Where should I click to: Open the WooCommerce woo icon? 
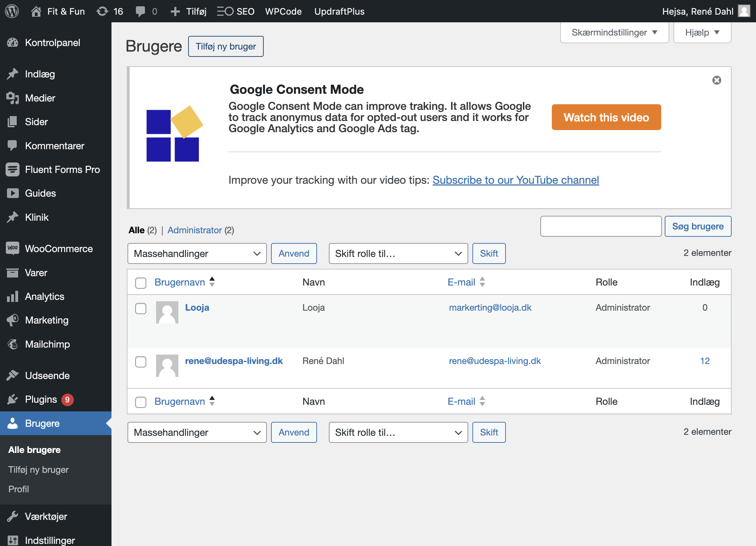pyautogui.click(x=13, y=249)
